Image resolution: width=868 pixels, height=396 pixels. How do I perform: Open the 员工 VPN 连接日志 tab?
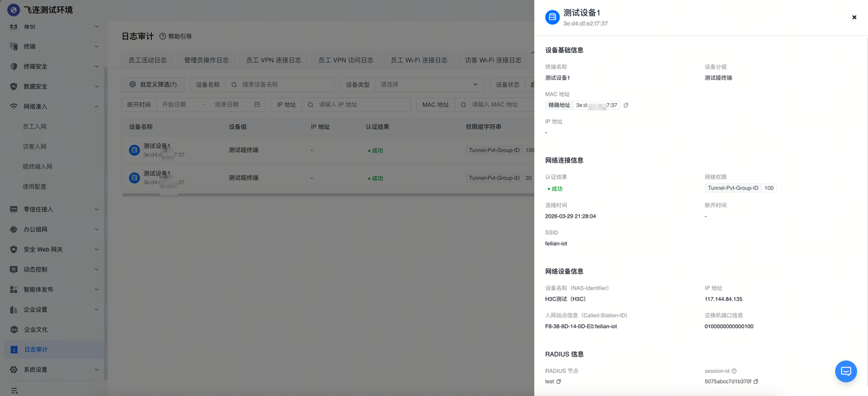click(x=273, y=60)
